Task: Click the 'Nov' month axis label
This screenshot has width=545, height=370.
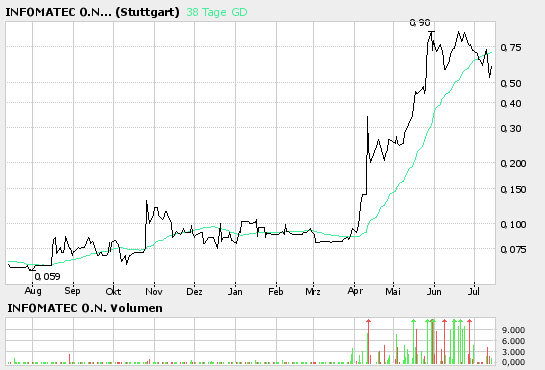Action: (x=154, y=291)
